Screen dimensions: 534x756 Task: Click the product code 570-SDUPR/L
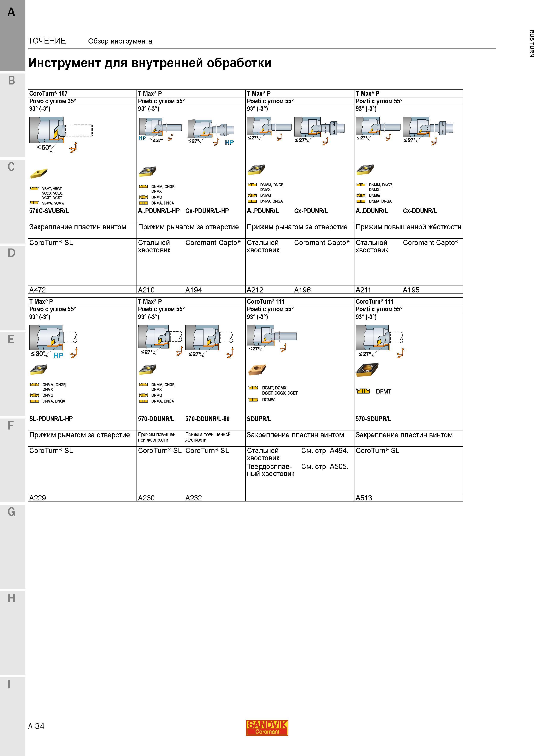[373, 419]
